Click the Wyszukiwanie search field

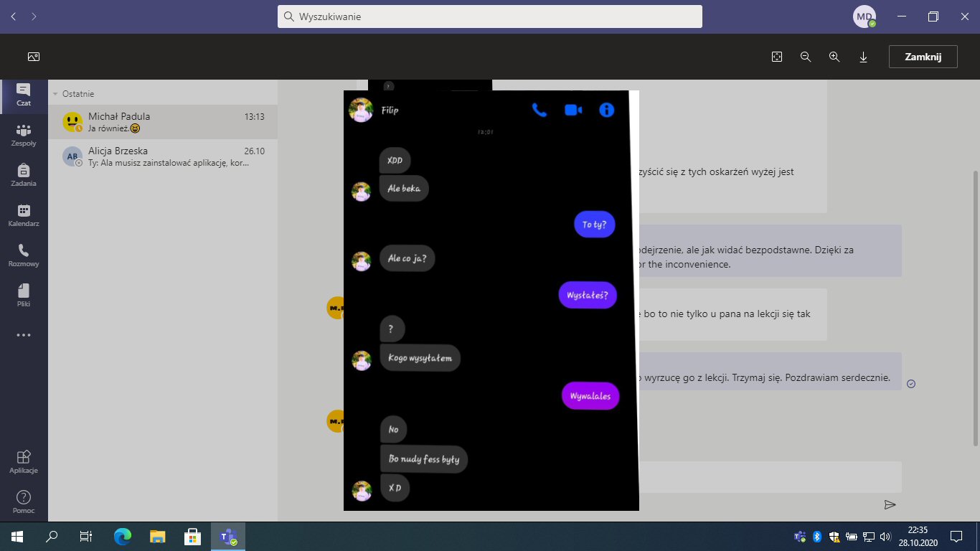489,17
